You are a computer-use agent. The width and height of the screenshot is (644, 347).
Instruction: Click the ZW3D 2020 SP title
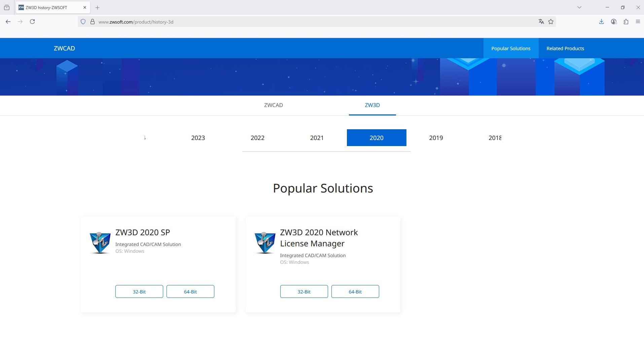pyautogui.click(x=143, y=232)
